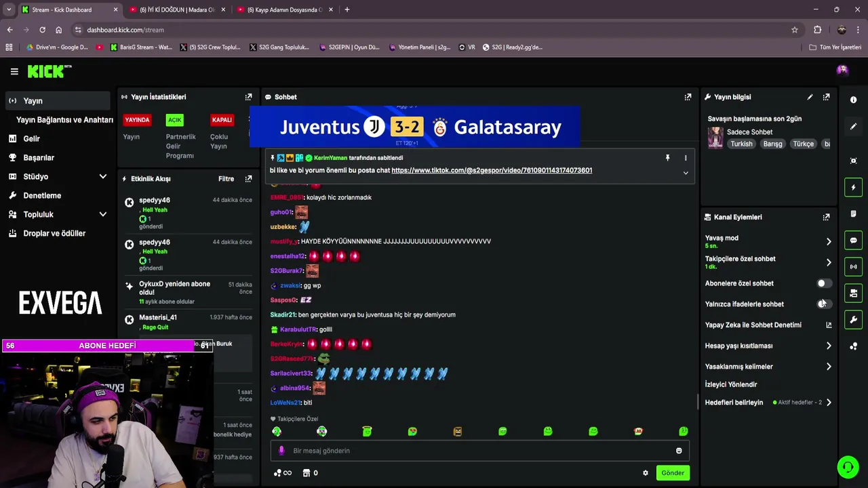The image size is (868, 488).
Task: Open Hedefleri belirleyin arrow
Action: 829,403
